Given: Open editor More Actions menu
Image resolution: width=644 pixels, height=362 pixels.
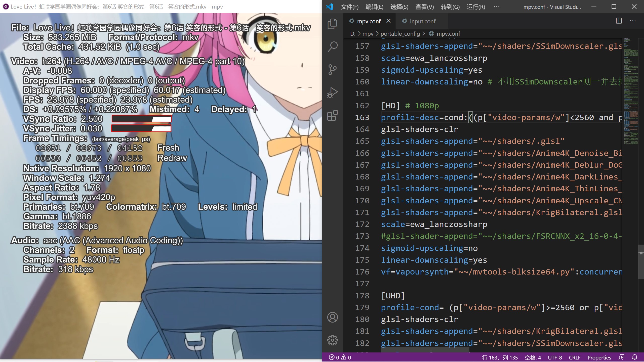Looking at the screenshot, I should point(633,21).
